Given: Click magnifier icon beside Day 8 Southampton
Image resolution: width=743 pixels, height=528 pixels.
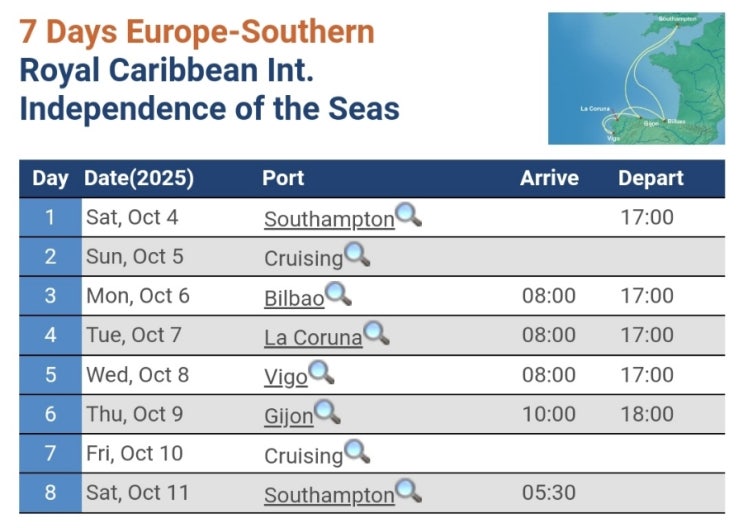Looking at the screenshot, I should click(x=408, y=491).
